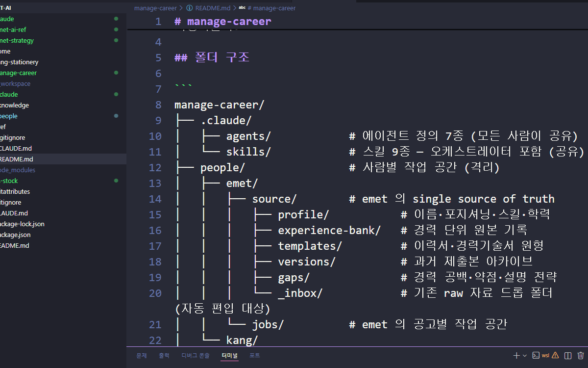The height and width of the screenshot is (368, 588).
Task: Click the info icon beside README.md breadcrumb
Action: [x=190, y=8]
